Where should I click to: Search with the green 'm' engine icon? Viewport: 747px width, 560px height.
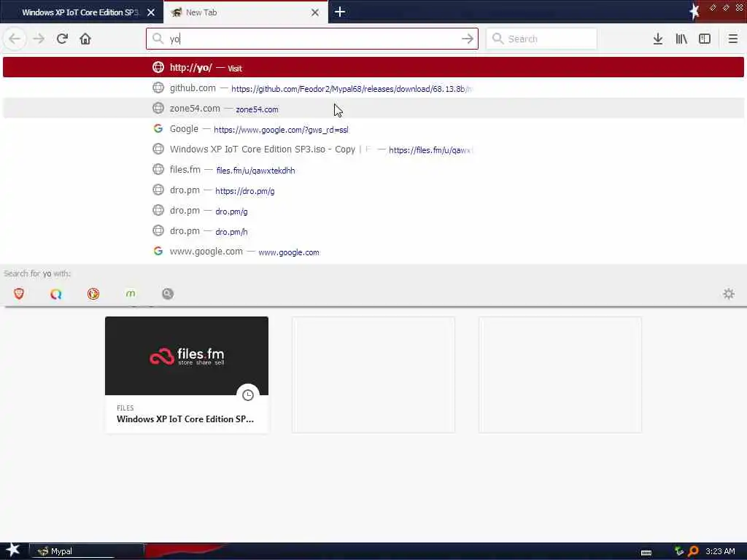(131, 294)
